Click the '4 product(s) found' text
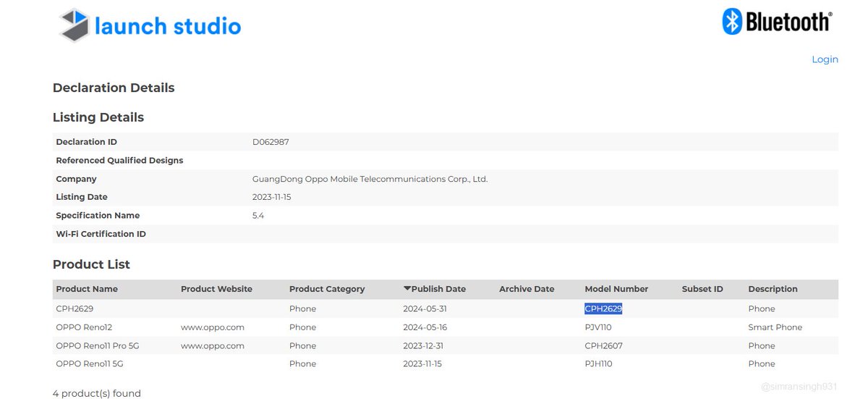 point(97,393)
